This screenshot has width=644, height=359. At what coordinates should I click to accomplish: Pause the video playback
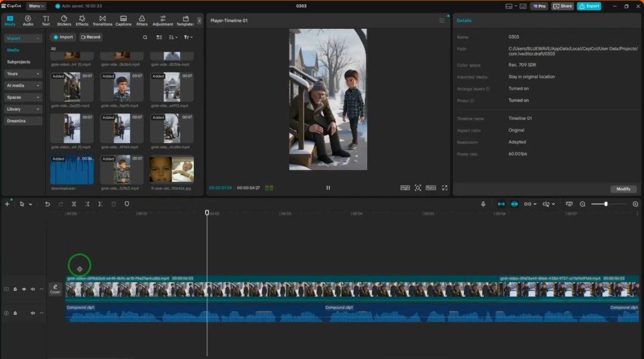pos(328,188)
